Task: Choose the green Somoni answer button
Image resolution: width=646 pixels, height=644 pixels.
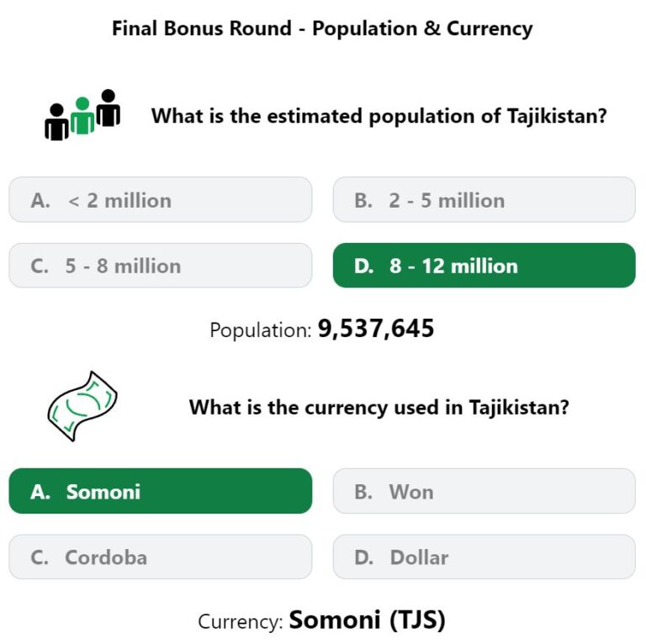Action: coord(160,491)
